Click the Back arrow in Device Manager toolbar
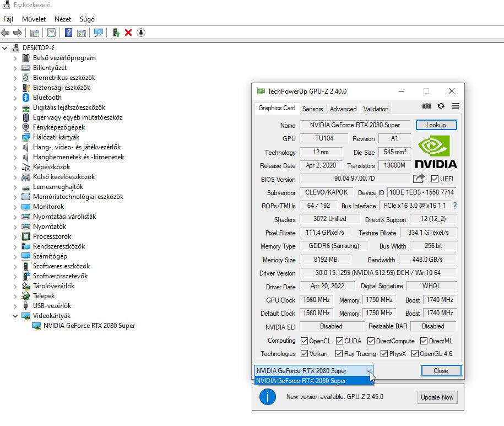504x426 pixels. (x=5, y=33)
